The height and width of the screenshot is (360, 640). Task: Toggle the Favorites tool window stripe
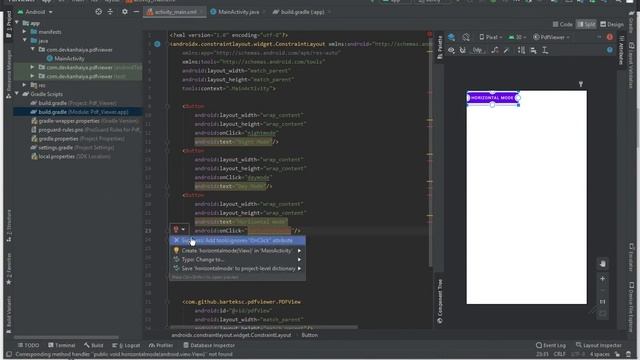[9, 268]
